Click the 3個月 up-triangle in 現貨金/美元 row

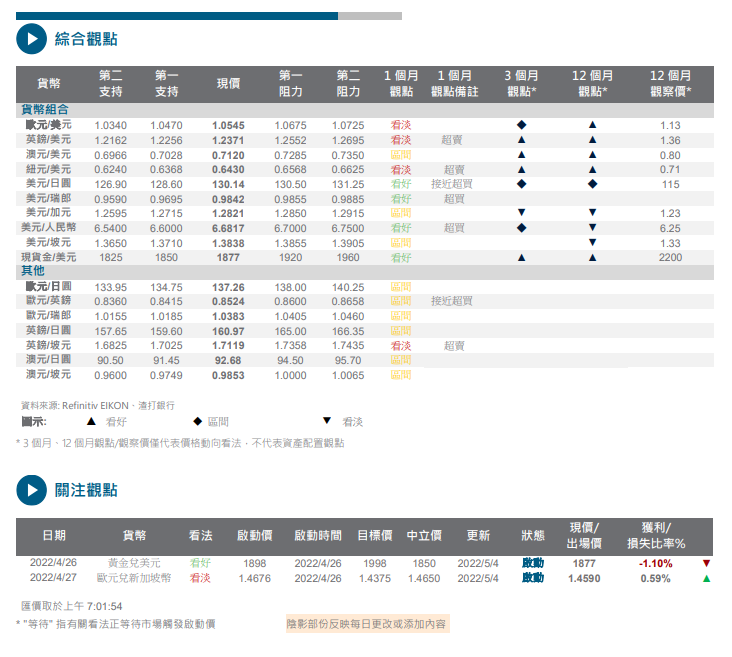[521, 258]
